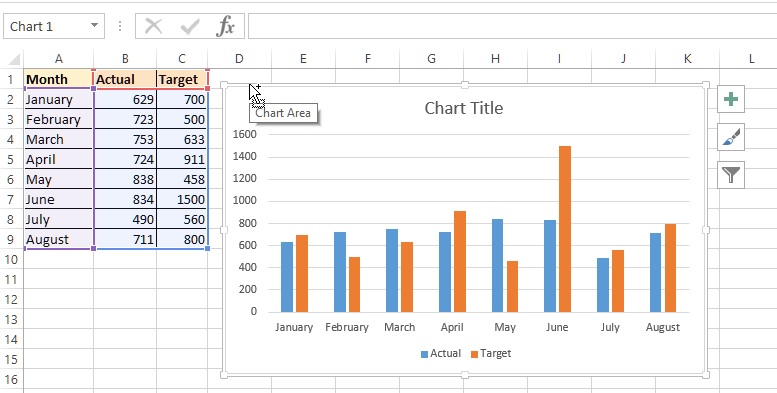This screenshot has height=393, width=777.
Task: Click the Enter checkmark formula bar icon
Action: (x=190, y=27)
